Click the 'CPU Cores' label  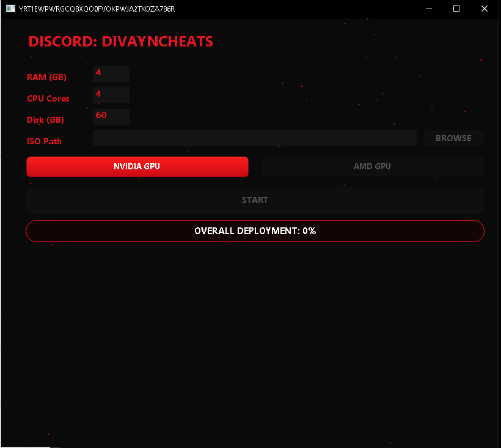[48, 98]
